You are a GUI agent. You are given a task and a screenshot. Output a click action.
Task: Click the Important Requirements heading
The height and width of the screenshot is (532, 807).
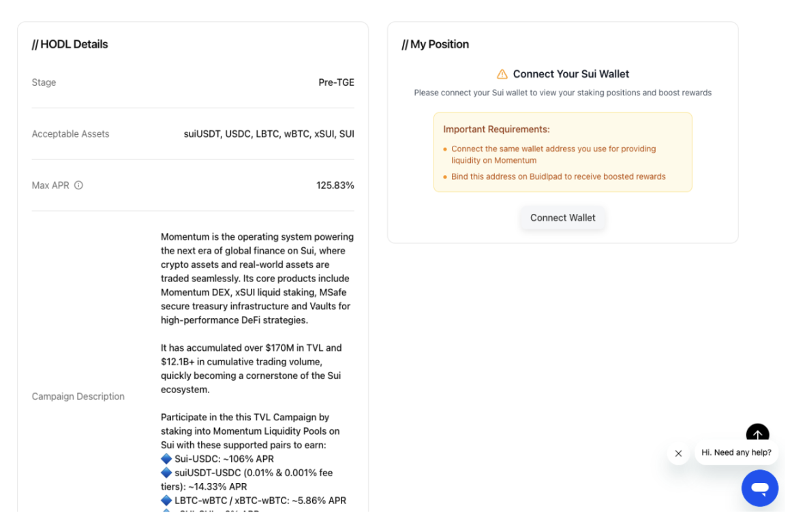[x=496, y=129]
